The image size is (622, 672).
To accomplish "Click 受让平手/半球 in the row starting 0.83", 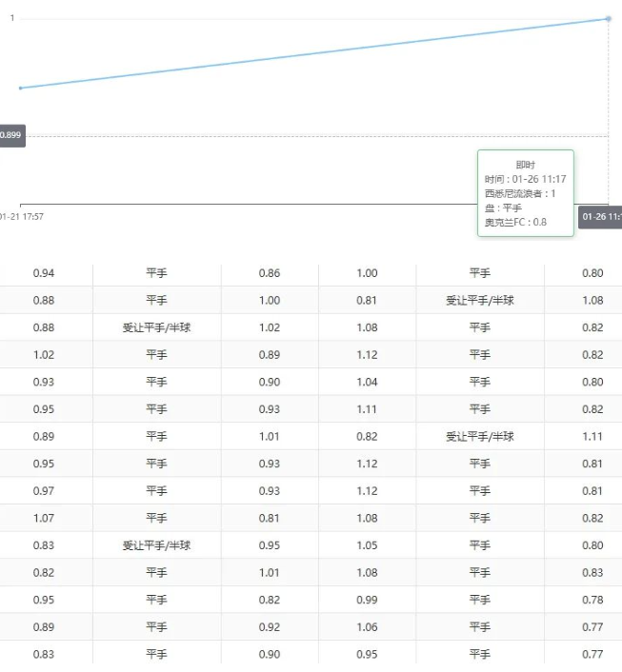I will [x=156, y=546].
